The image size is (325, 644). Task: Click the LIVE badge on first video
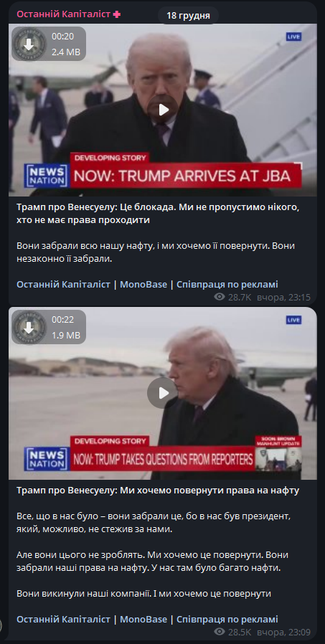coord(293,37)
